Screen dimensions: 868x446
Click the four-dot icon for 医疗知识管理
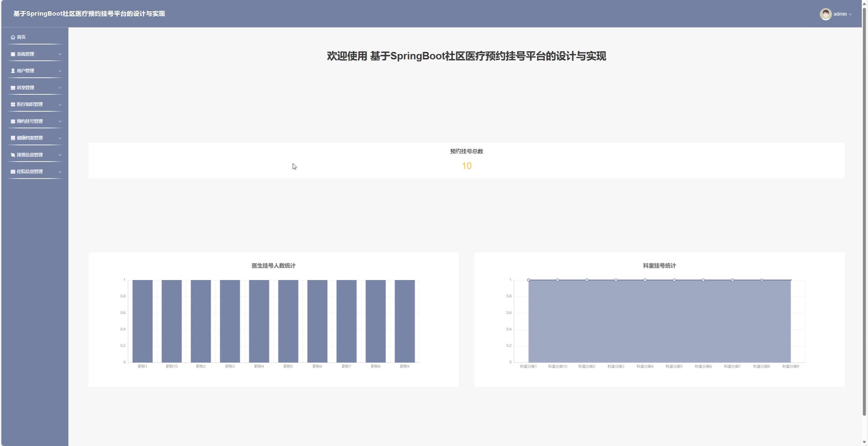coord(13,104)
